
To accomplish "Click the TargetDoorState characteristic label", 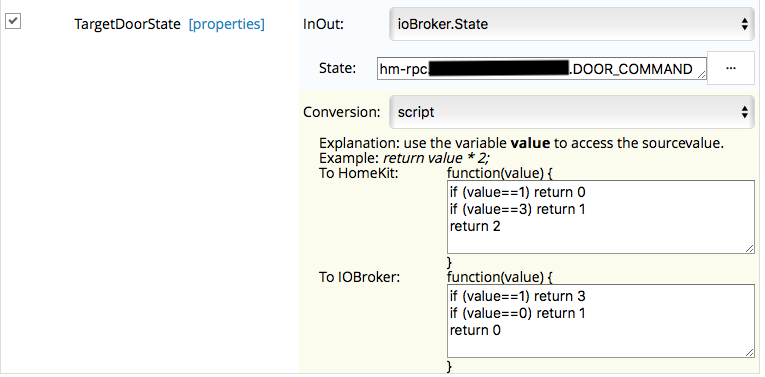I will tap(127, 24).
